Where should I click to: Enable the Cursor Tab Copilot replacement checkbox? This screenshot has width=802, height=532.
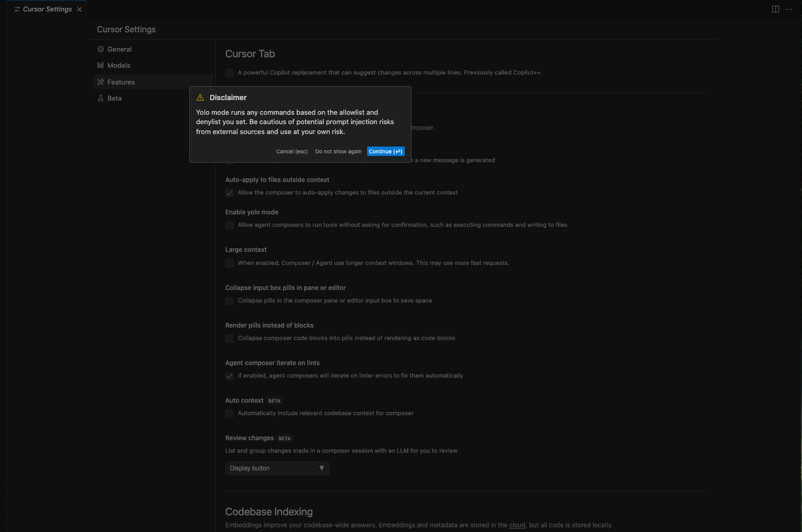tap(229, 73)
